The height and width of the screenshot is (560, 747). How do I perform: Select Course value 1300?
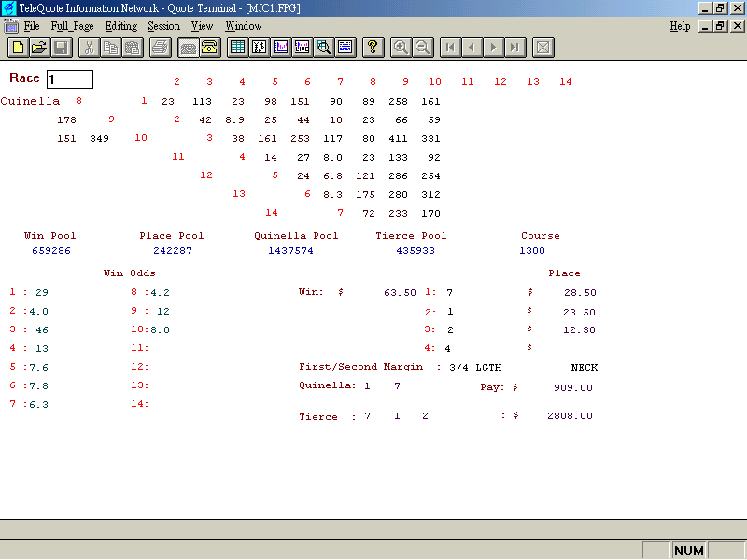(532, 250)
